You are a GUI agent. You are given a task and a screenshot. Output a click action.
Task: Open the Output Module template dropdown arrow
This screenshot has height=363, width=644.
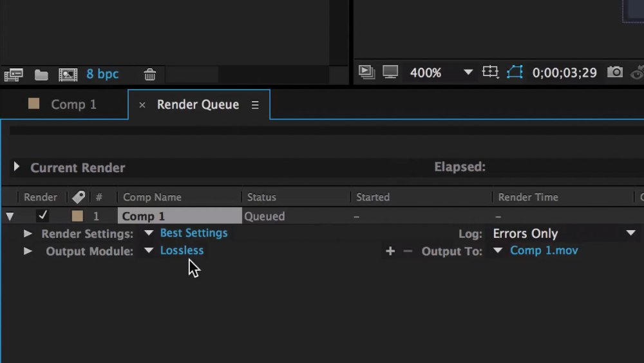click(149, 250)
